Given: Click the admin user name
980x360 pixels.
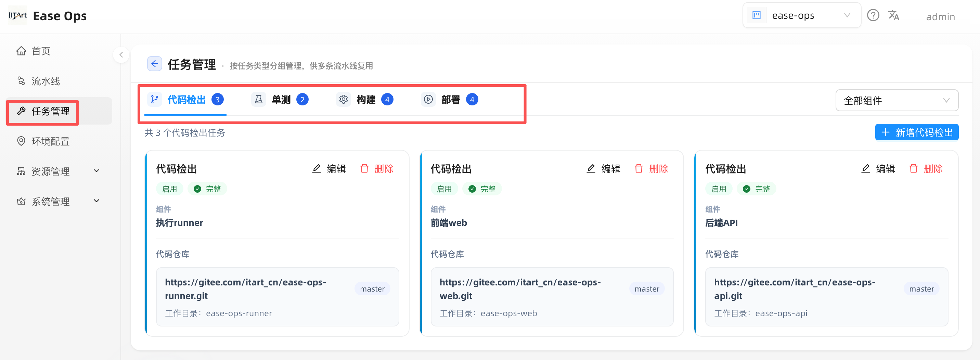Looking at the screenshot, I should click(x=940, y=17).
